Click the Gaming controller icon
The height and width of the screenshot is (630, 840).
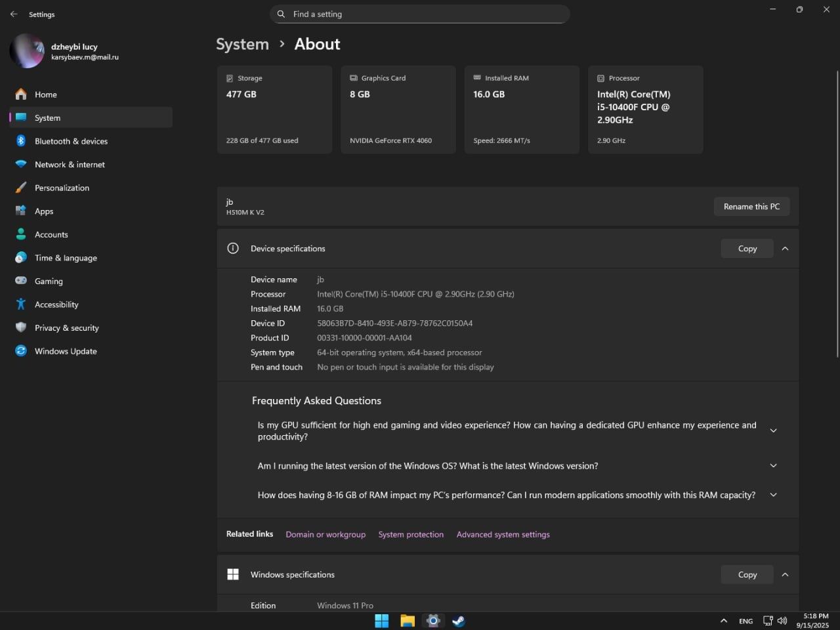coord(21,281)
